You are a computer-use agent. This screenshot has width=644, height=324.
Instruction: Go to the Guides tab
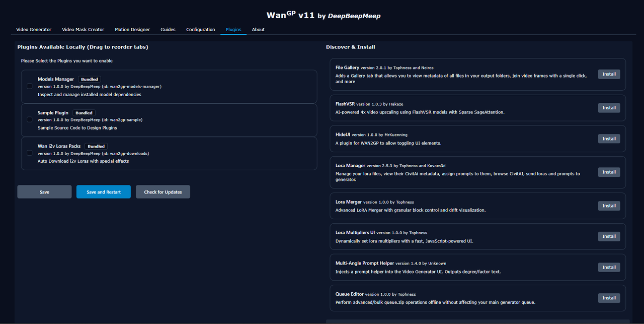(168, 29)
